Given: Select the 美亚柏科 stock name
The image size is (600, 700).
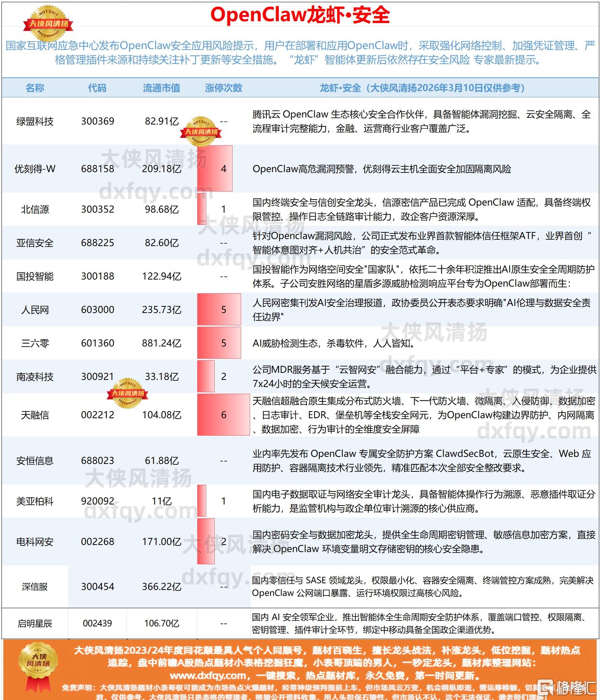Looking at the screenshot, I should point(35,501).
